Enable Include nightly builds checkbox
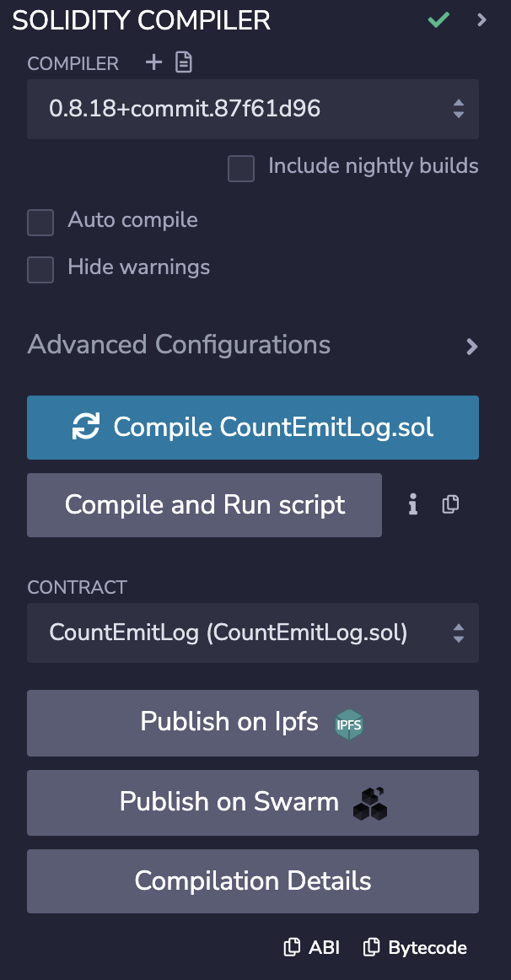This screenshot has width=511, height=980. [241, 168]
